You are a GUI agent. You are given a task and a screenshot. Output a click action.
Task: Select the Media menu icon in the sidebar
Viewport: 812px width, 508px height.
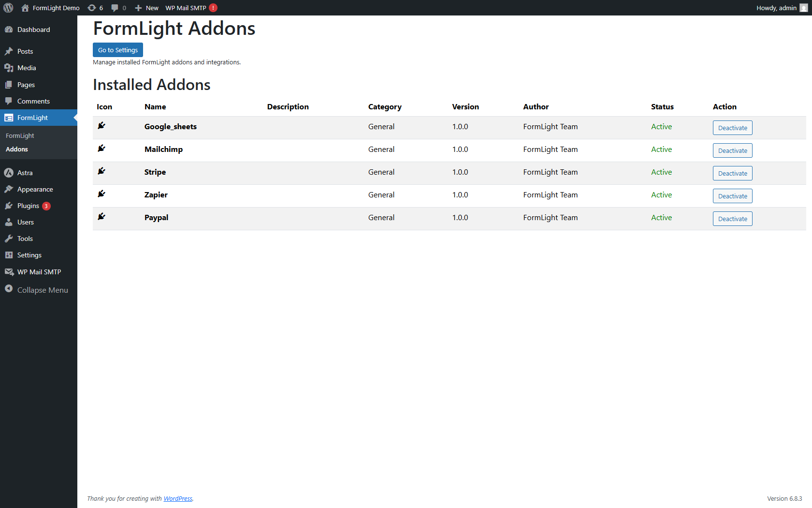10,68
